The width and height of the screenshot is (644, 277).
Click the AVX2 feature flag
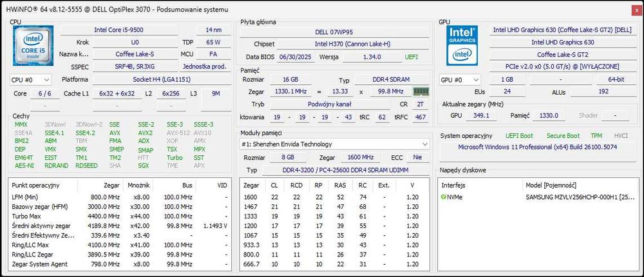click(145, 133)
